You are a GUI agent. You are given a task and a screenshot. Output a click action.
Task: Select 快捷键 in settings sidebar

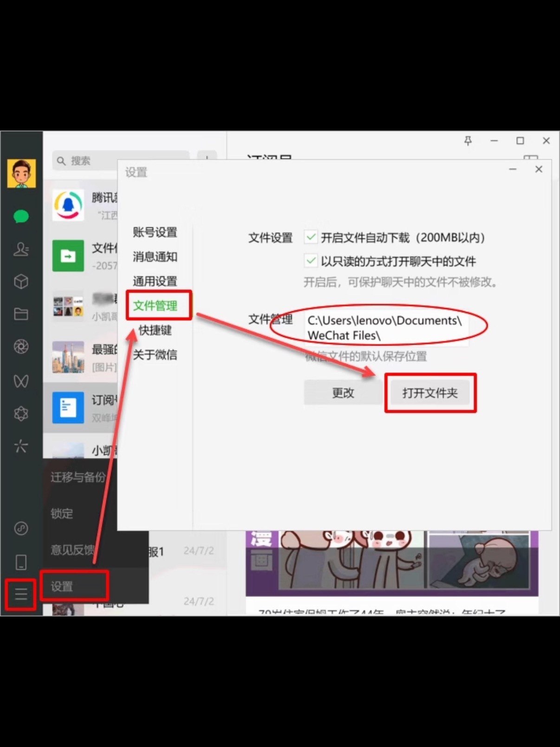(155, 330)
